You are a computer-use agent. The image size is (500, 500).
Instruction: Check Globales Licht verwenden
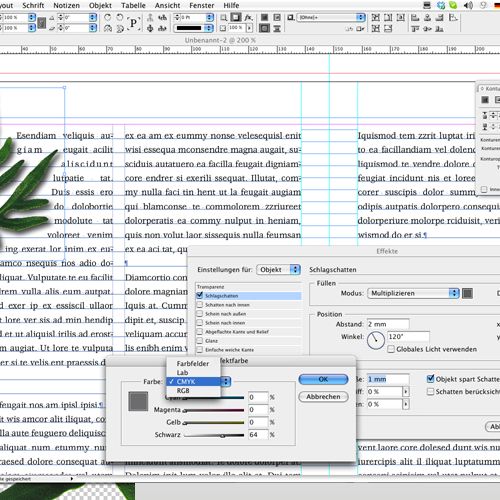391,349
